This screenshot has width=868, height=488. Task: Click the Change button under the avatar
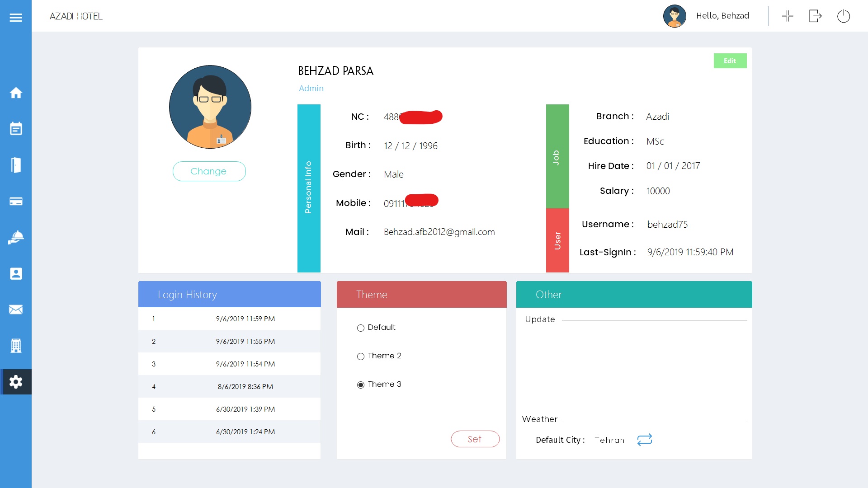[208, 171]
